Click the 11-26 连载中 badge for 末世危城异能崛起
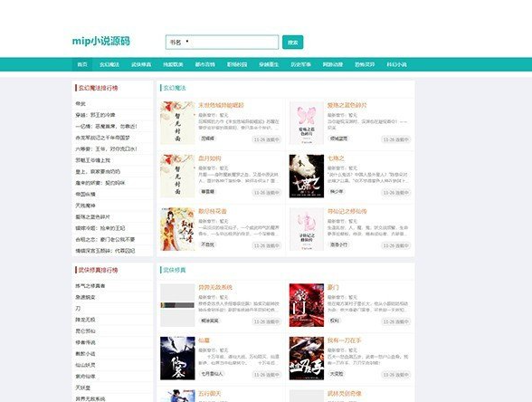This screenshot has height=402, width=532. tap(267, 139)
